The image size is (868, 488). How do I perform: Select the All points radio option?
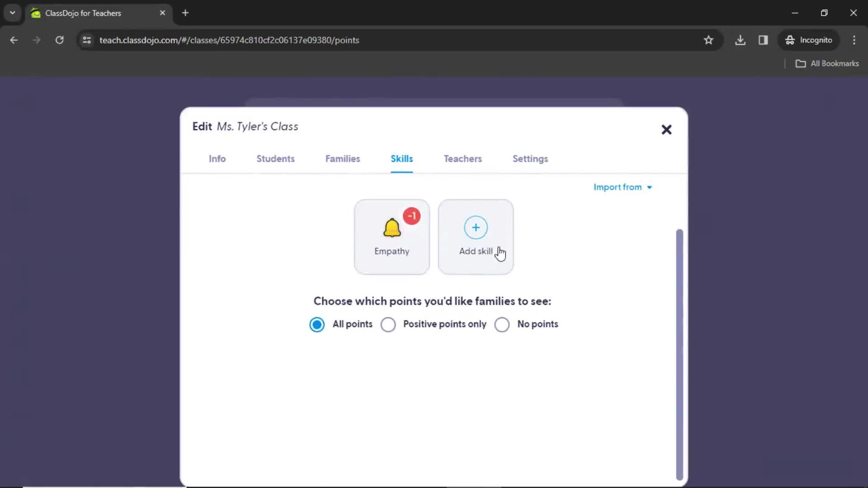(x=317, y=324)
